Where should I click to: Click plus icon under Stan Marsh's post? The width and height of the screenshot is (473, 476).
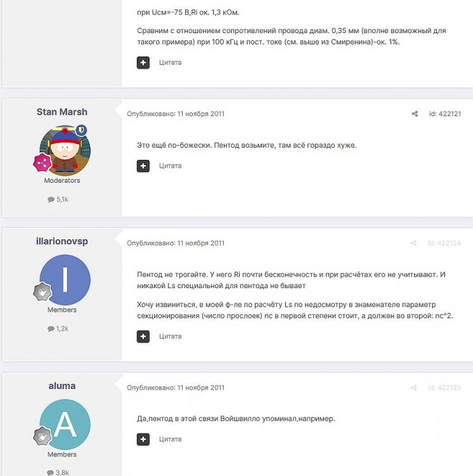click(x=143, y=166)
